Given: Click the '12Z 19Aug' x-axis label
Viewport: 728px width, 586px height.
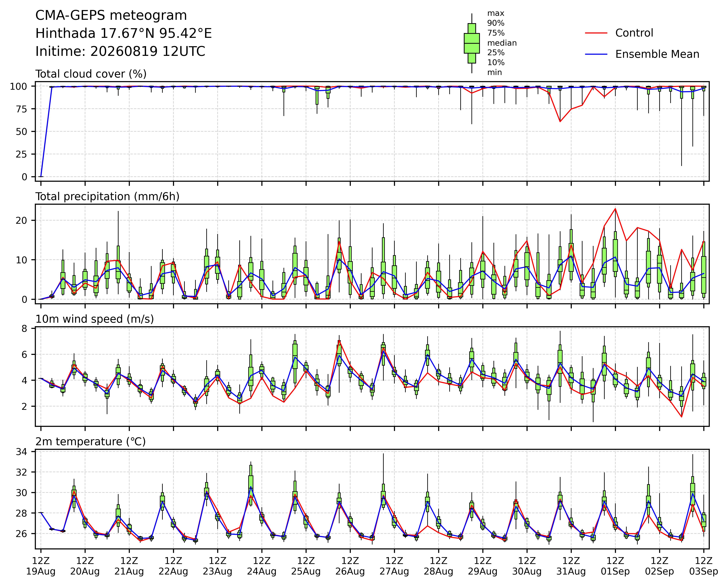Looking at the screenshot, I should [x=41, y=566].
